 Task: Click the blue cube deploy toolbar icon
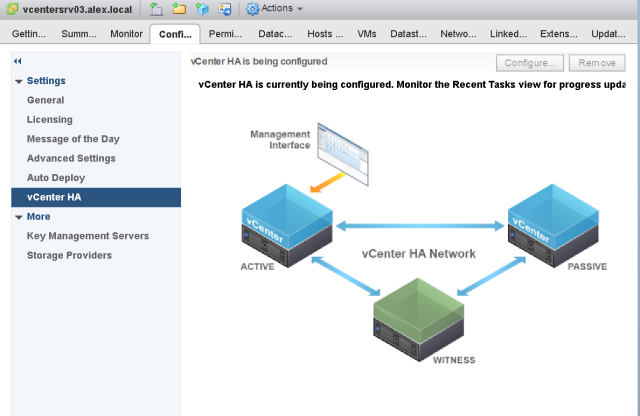click(x=202, y=9)
